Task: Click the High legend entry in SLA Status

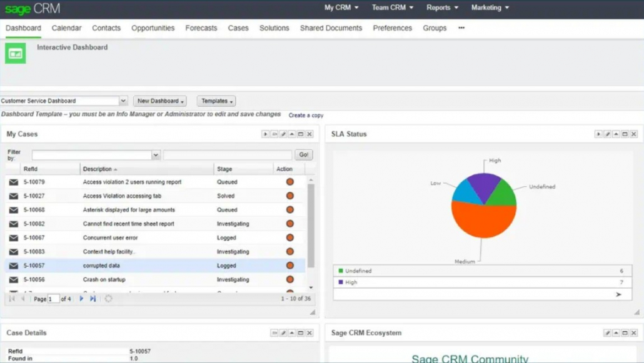Action: (350, 282)
